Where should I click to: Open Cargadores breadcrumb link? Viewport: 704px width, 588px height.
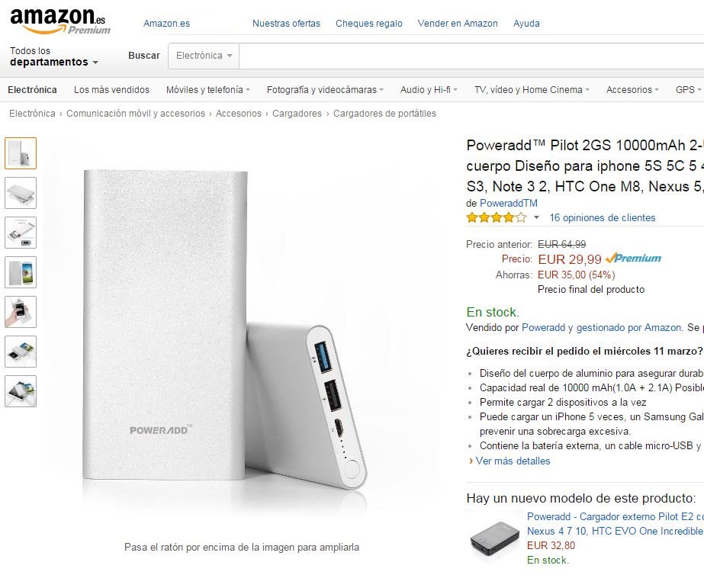297,114
